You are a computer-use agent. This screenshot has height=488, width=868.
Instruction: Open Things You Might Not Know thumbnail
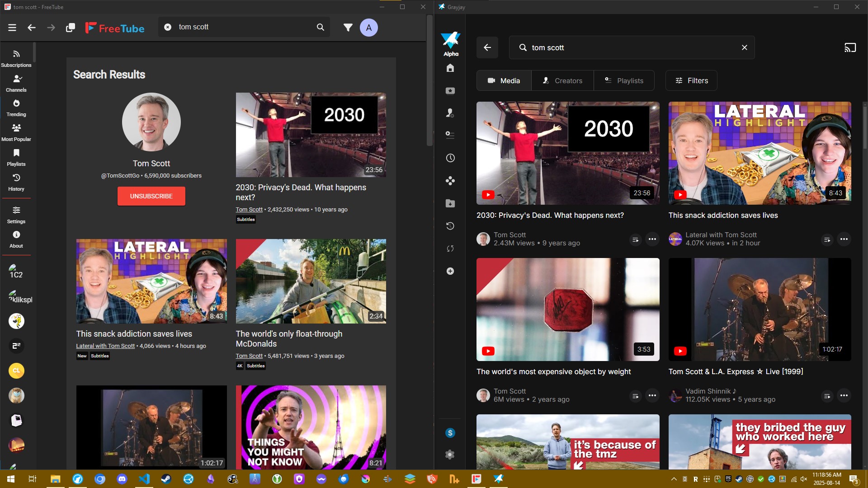pyautogui.click(x=311, y=427)
